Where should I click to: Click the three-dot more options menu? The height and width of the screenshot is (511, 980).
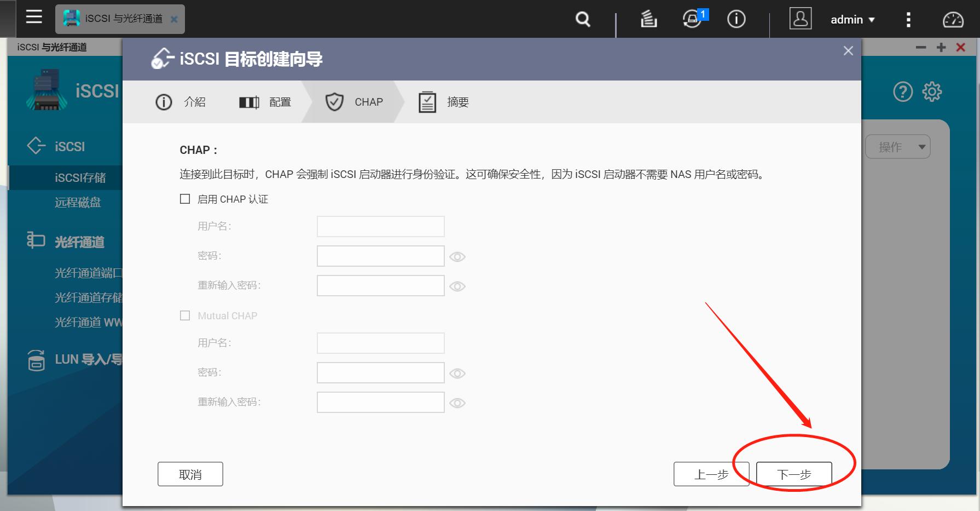pos(908,19)
